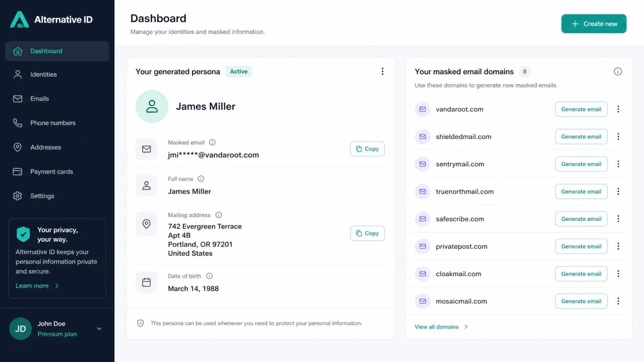Screen dimensions: 644x362
Task: Click the James Miller avatar icon
Action: [152, 106]
